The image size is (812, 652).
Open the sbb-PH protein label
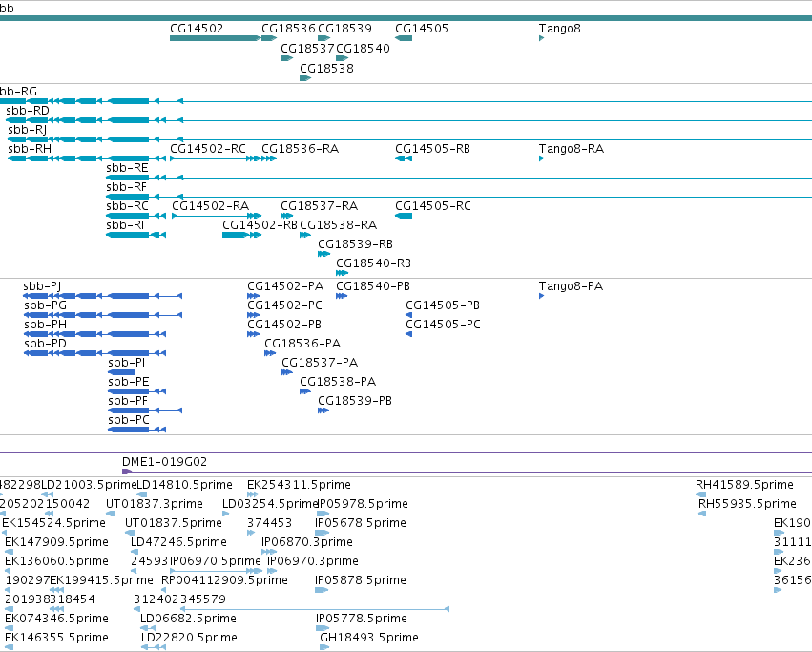pyautogui.click(x=46, y=325)
